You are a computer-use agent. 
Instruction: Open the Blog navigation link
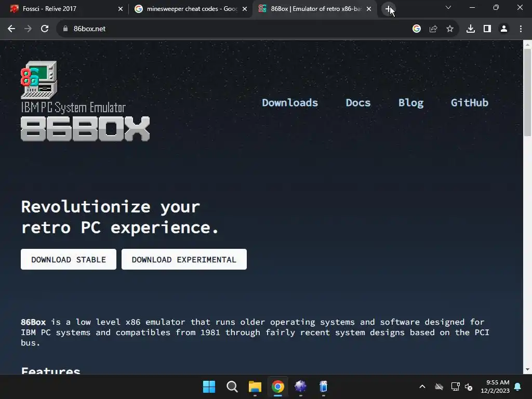point(411,103)
